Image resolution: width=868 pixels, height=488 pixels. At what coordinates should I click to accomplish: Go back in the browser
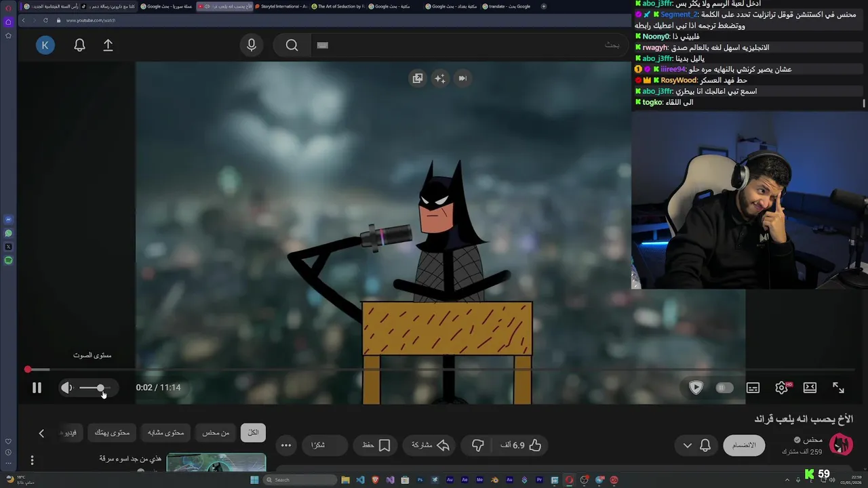pyautogui.click(x=23, y=20)
